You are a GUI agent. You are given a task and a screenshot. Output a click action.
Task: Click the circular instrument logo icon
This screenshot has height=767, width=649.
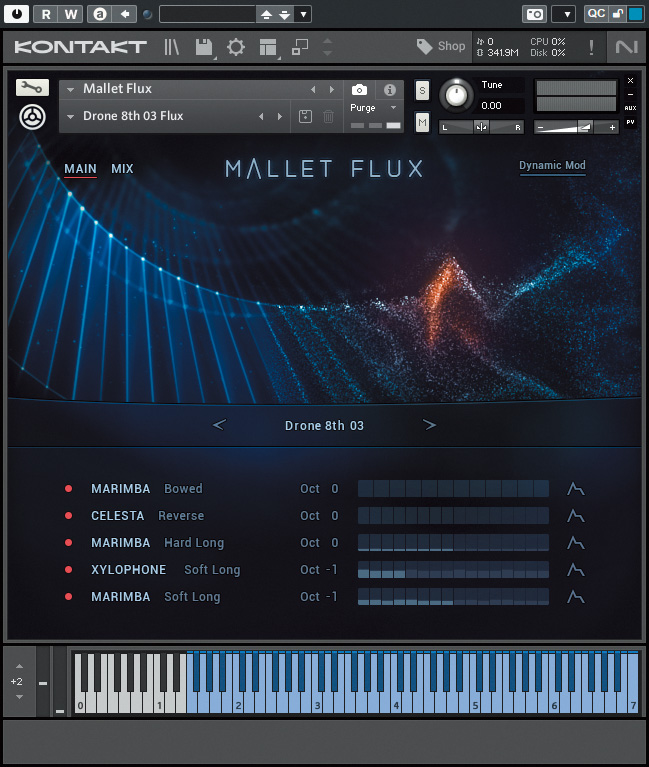point(32,117)
